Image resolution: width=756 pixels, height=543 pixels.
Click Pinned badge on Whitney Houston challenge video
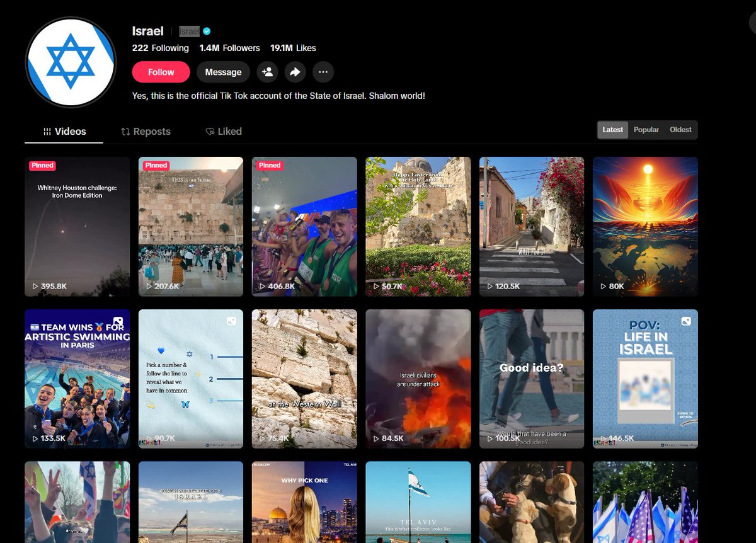click(42, 166)
